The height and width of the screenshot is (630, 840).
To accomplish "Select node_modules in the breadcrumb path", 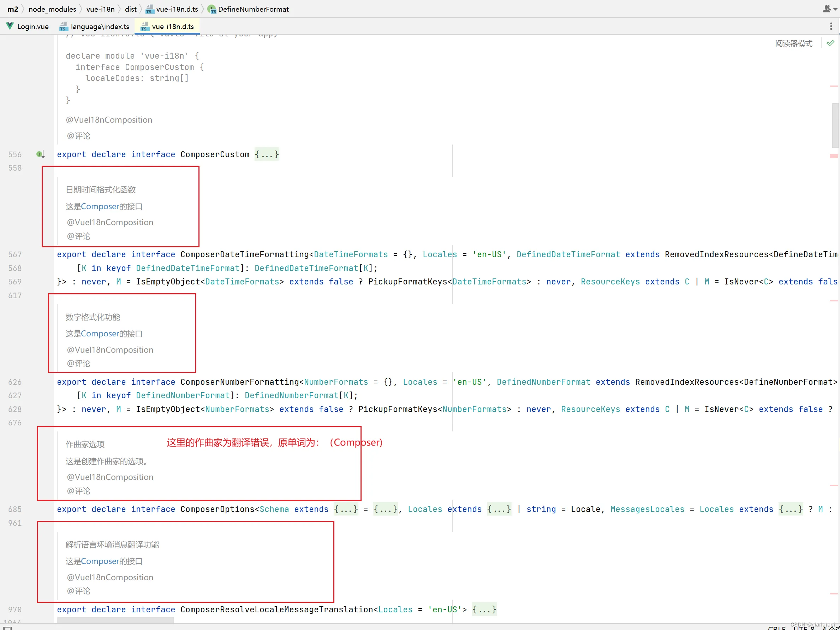I will click(52, 9).
